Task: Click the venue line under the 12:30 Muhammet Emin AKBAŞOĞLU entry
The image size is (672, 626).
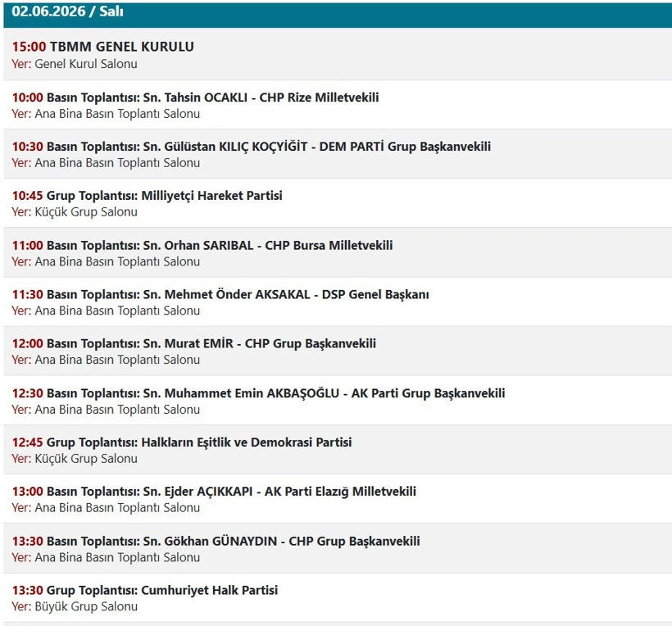Action: tap(106, 410)
